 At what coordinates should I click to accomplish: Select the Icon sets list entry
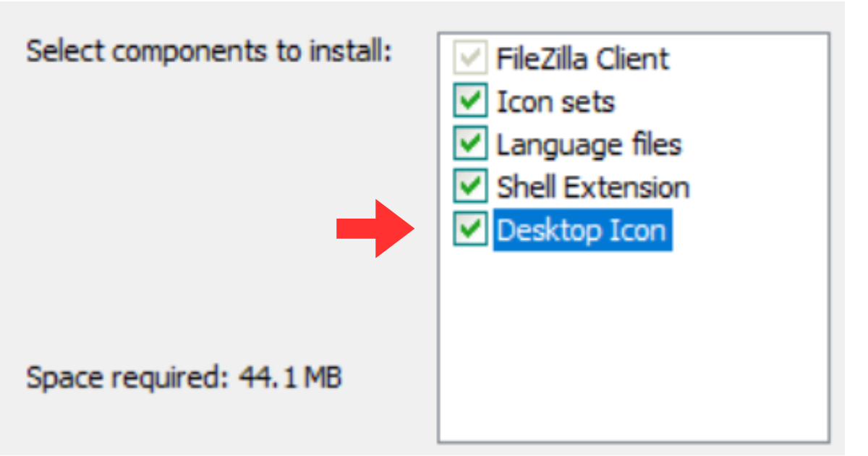tap(555, 102)
